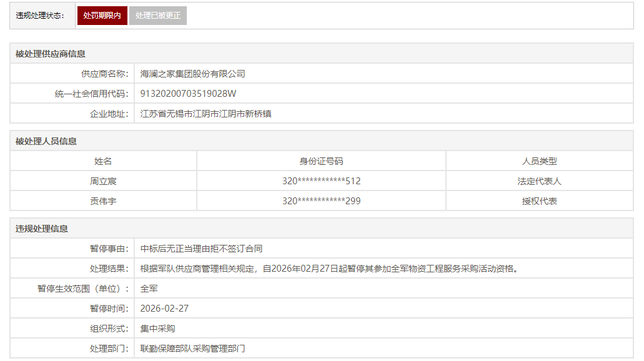Screen dimensions: 644x361
Task: Click the 集中采购 organization form value
Action: (x=157, y=329)
